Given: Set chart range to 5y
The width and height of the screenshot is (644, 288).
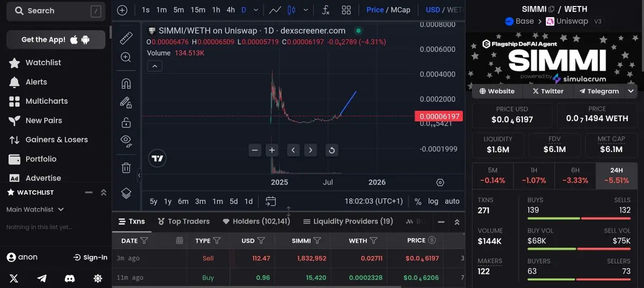Looking at the screenshot, I should (x=153, y=201).
